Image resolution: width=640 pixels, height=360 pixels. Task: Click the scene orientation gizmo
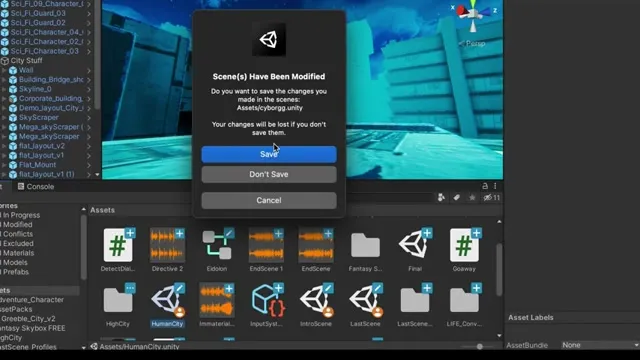click(473, 14)
